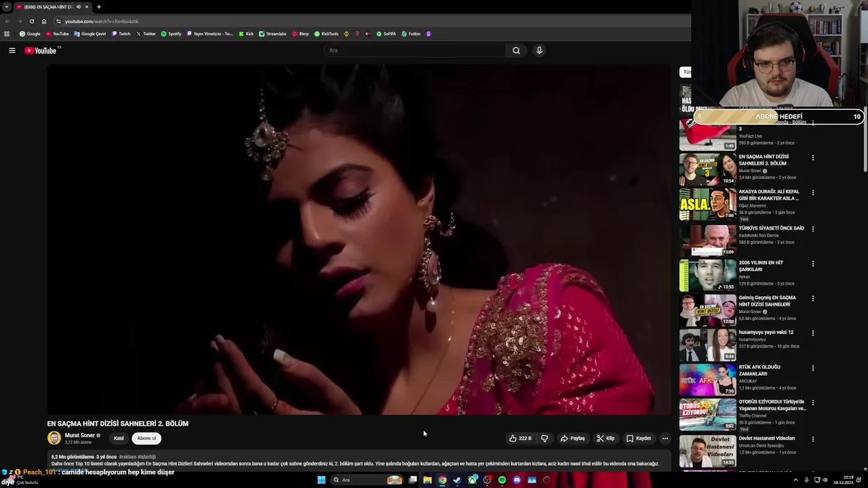Image resolution: width=868 pixels, height=488 pixels.
Task: Open Futbin bookmark
Action: (411, 34)
